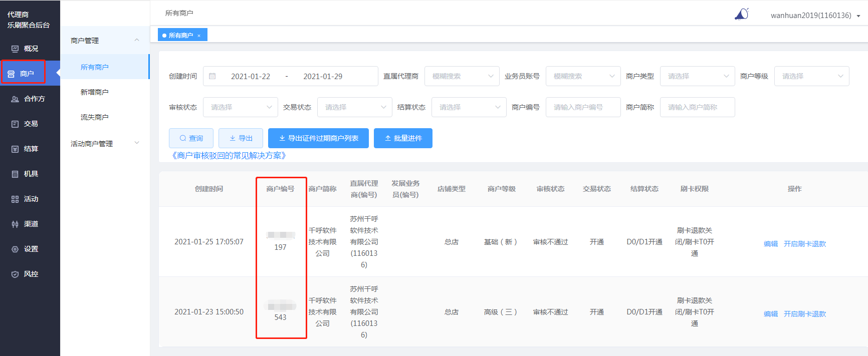Open the 活动 activities sidebar item

click(x=30, y=199)
